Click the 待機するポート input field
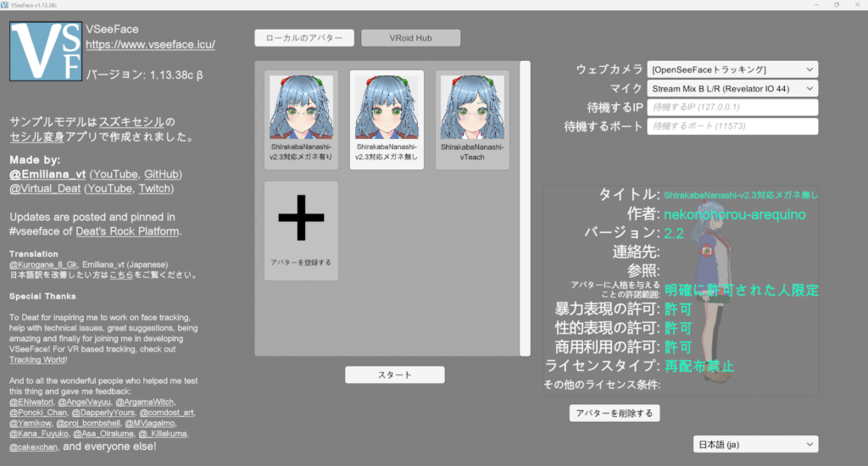868x466 pixels. tap(732, 126)
